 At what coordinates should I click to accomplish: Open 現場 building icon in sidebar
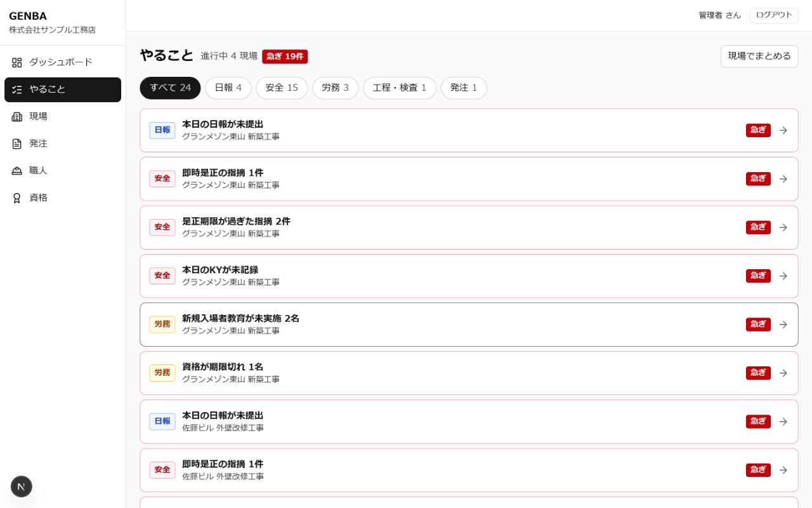17,116
